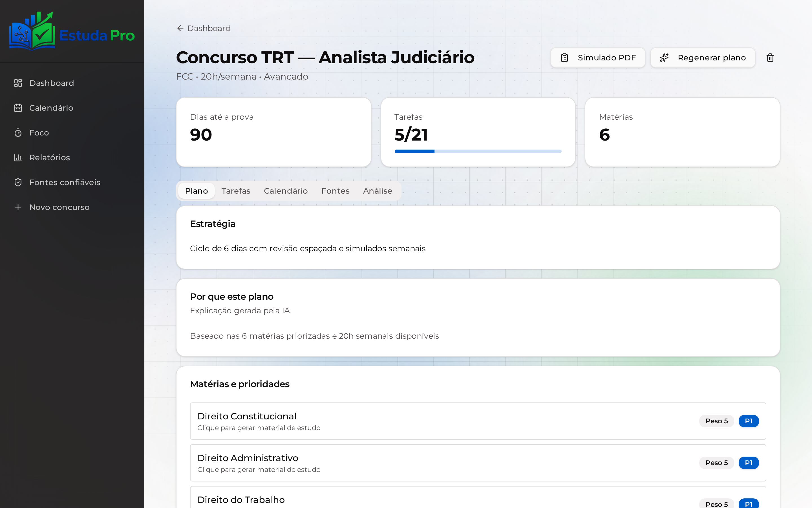Image resolution: width=812 pixels, height=508 pixels.
Task: Click the 'Matérias e prioridades' heading
Action: click(240, 384)
